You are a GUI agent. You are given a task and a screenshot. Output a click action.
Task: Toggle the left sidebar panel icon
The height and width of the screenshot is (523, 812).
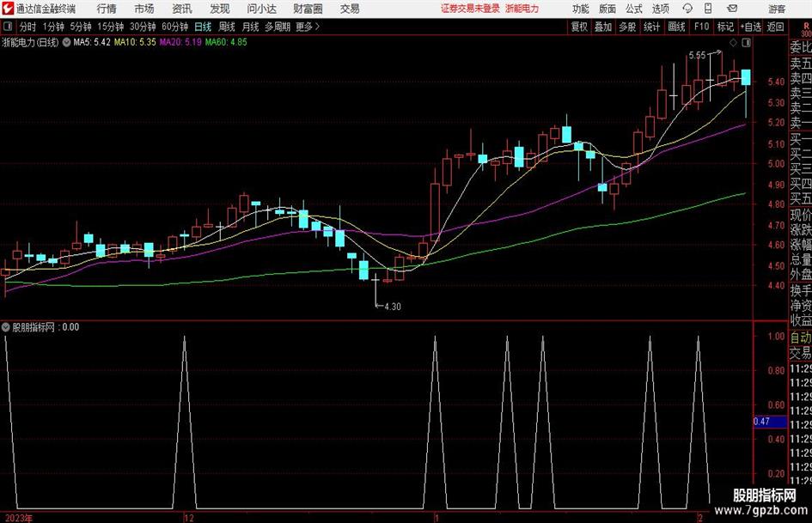click(x=8, y=27)
